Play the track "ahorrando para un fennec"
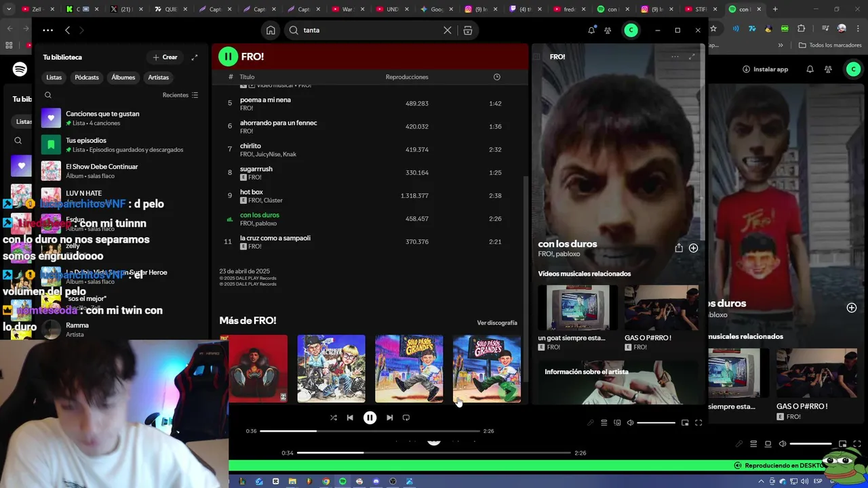Image resolution: width=868 pixels, height=488 pixels. [370, 127]
